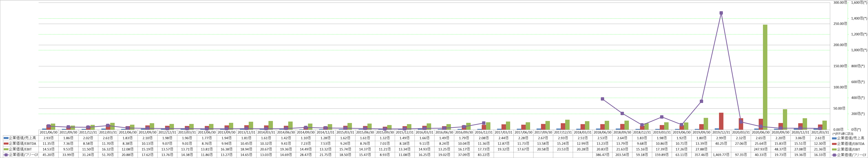Click the 400倍(*) secondary axis label
Image resolution: width=868 pixels, height=158 pixels.
point(858,98)
